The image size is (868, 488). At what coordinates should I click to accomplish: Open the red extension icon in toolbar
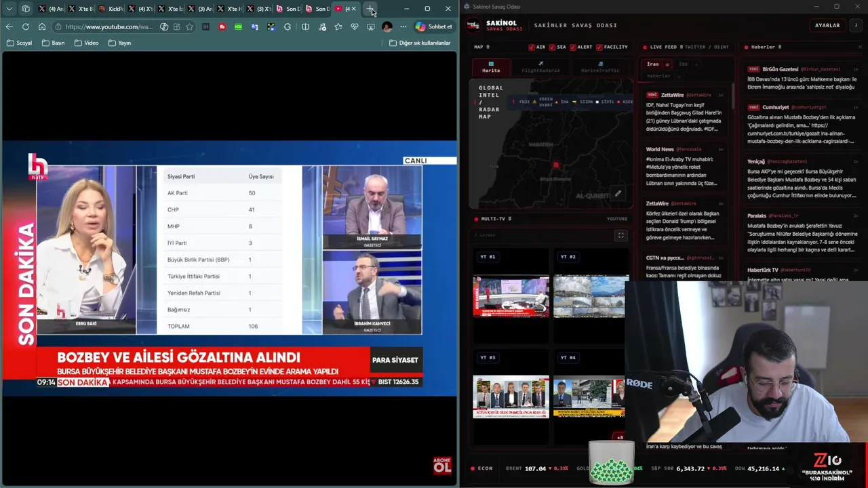222,26
